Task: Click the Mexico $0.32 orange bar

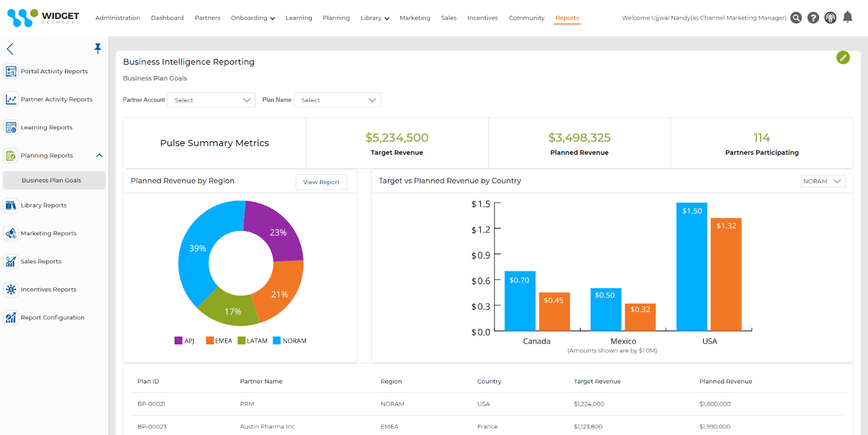Action: click(x=640, y=317)
